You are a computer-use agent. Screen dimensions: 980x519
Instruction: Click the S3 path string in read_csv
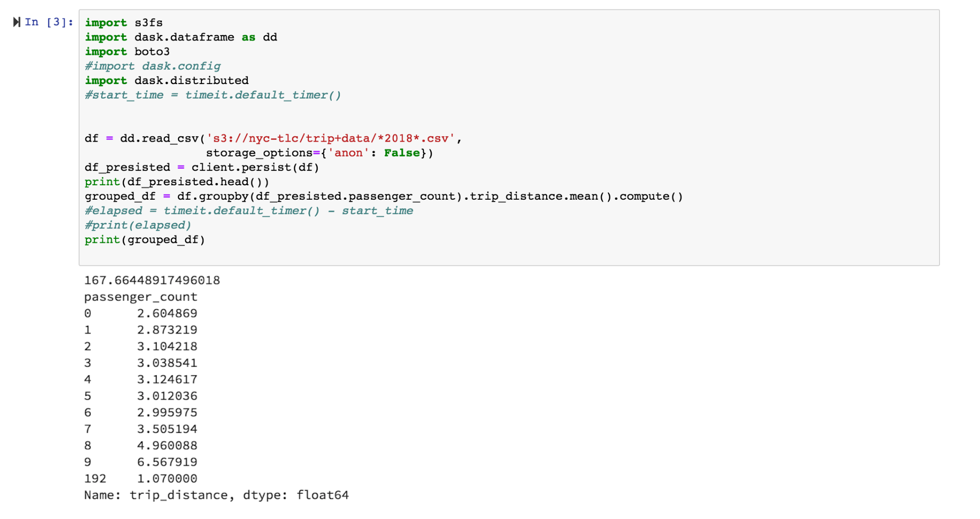pos(330,139)
